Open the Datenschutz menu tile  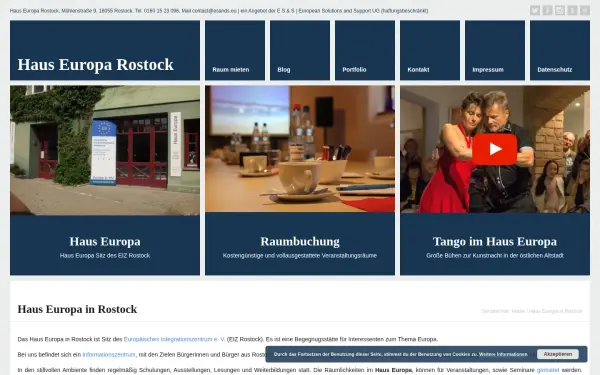tap(560, 50)
